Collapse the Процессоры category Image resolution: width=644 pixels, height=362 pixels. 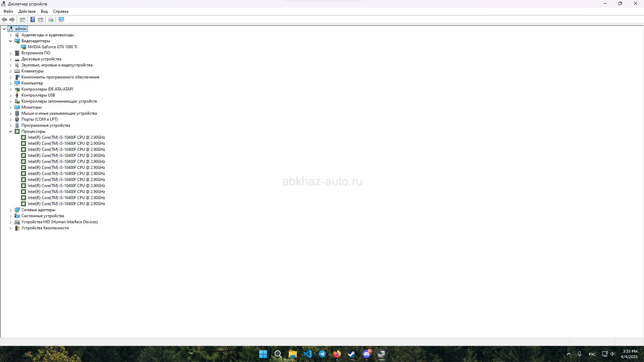pyautogui.click(x=10, y=131)
